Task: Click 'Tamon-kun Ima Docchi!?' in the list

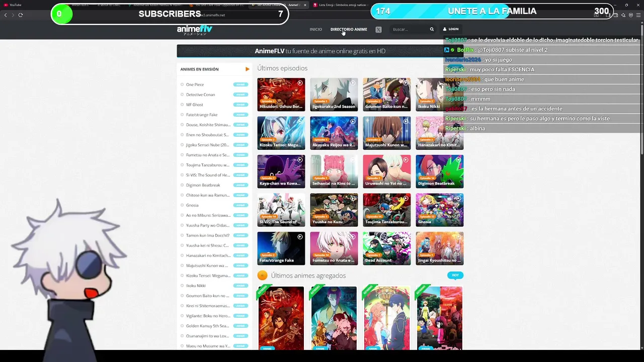Action: [x=208, y=235]
